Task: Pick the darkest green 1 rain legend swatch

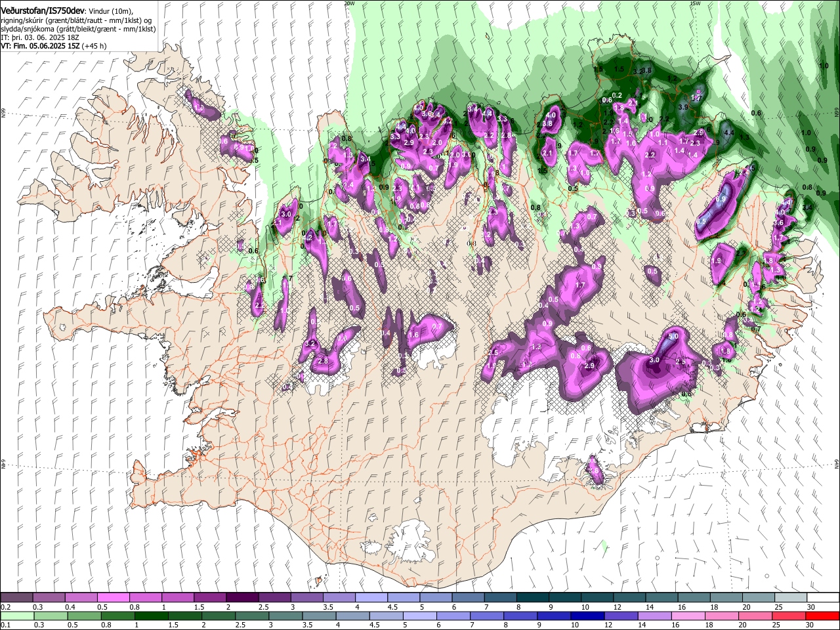Action: tap(151, 616)
